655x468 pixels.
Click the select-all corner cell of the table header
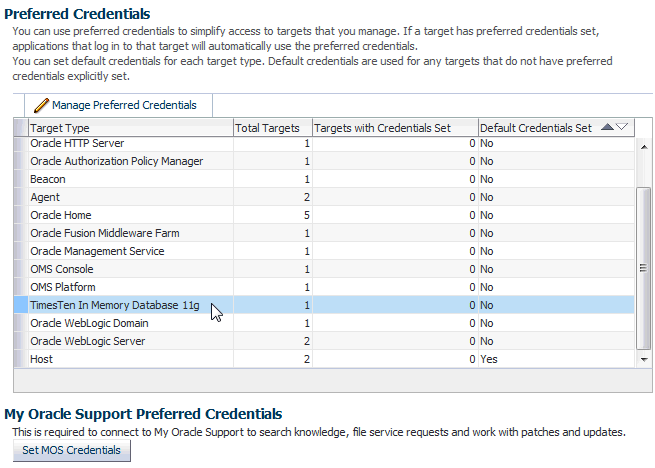20,127
